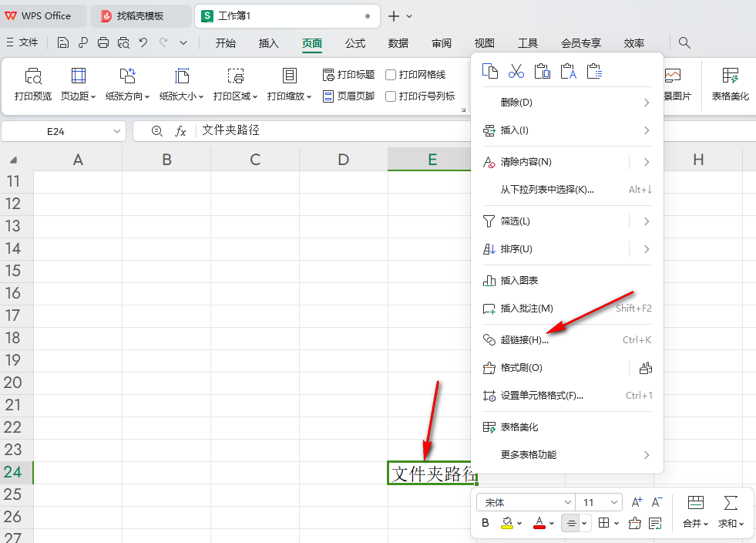This screenshot has height=543, width=756.
Task: Click the fx insert function icon
Action: [x=180, y=131]
